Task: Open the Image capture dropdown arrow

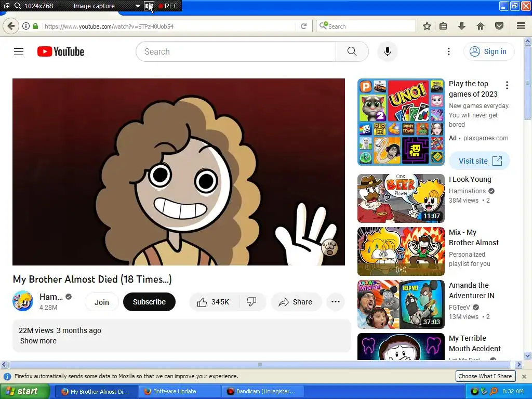Action: [x=137, y=6]
